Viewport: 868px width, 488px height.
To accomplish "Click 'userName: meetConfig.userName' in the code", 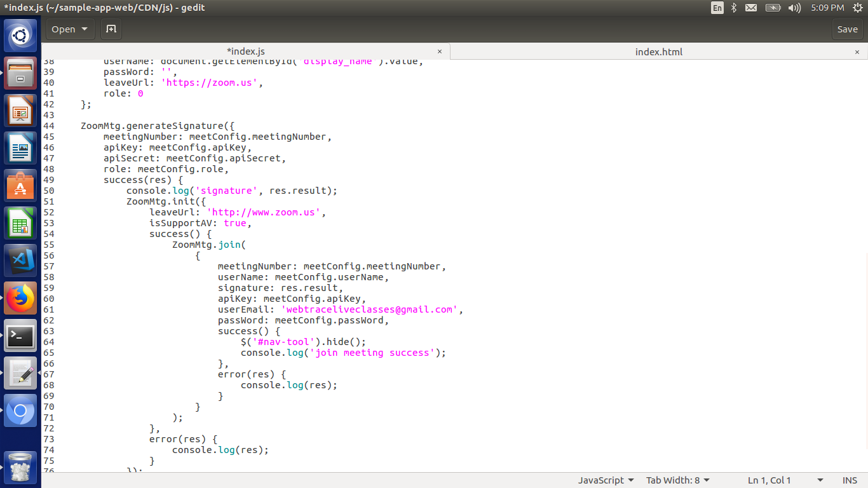I will [301, 277].
